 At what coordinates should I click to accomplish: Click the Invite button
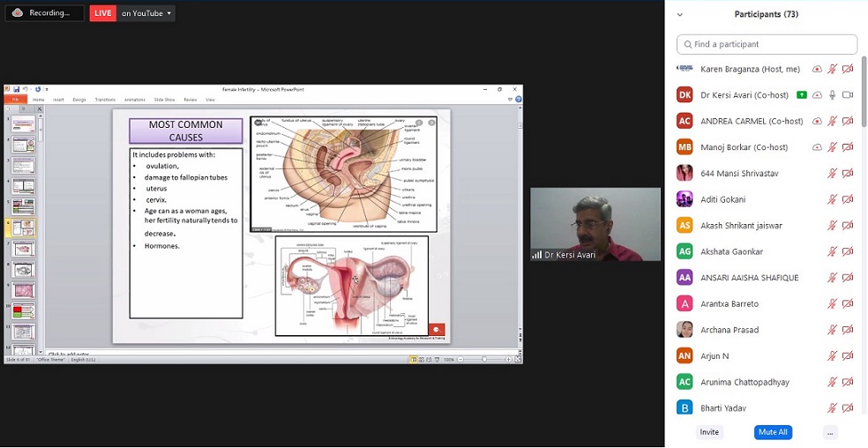[x=709, y=432]
